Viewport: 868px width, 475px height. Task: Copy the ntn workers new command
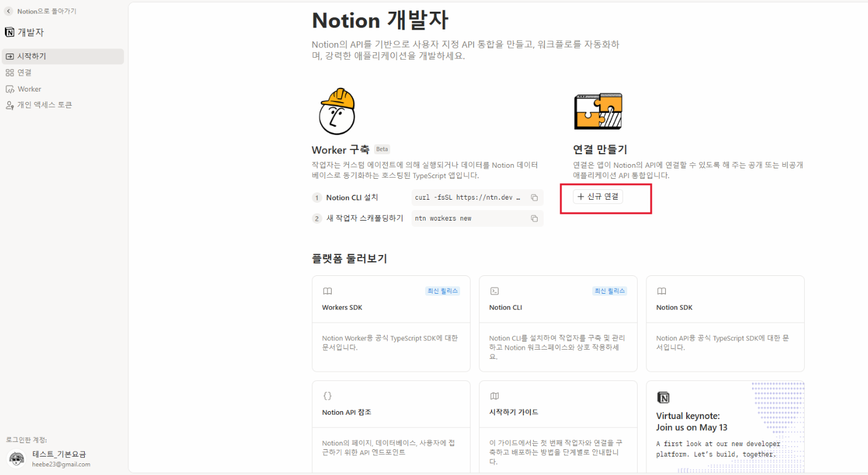pos(534,219)
